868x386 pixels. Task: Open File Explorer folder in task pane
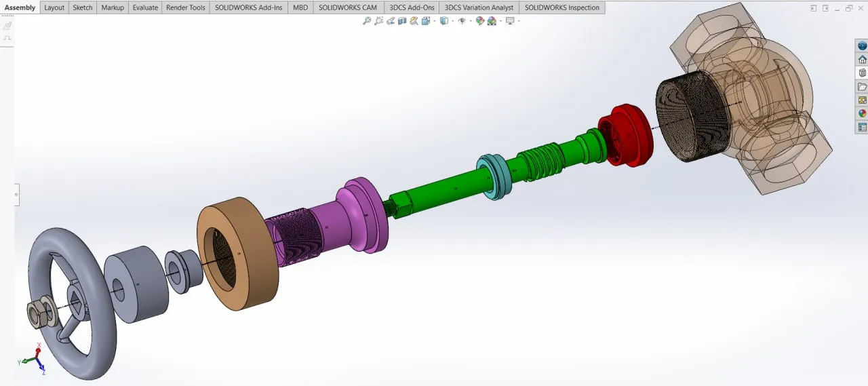tap(862, 87)
